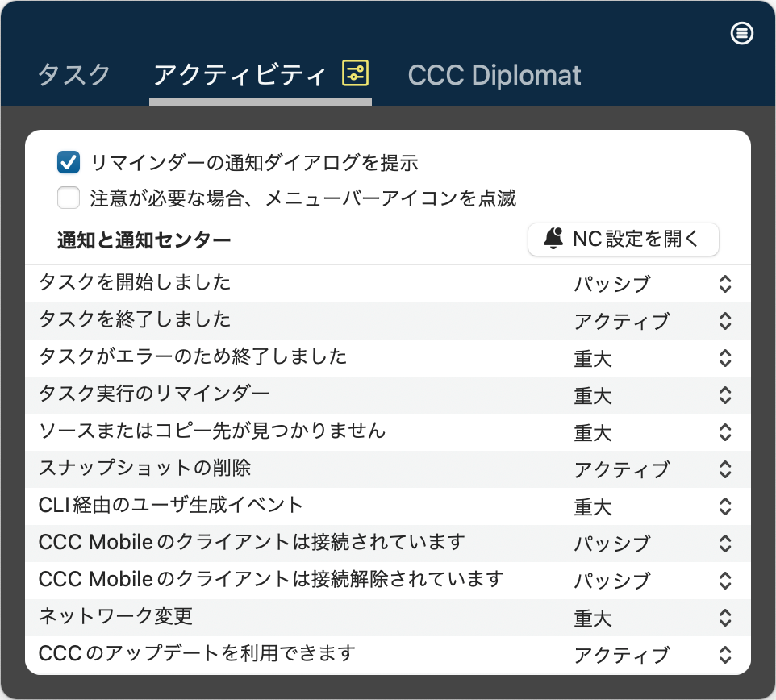Uncheck リマインダーの通知ダイアログを提示 checkbox
The height and width of the screenshot is (700, 776).
(x=69, y=162)
